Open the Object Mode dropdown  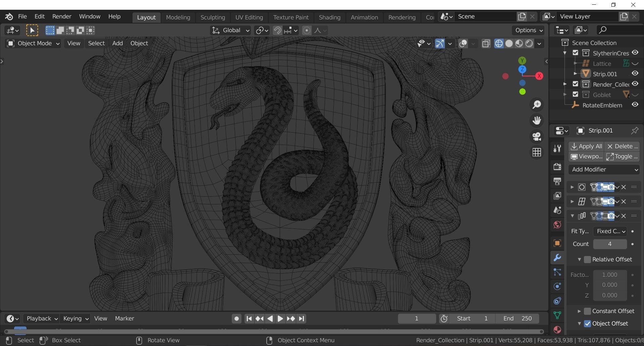(33, 43)
